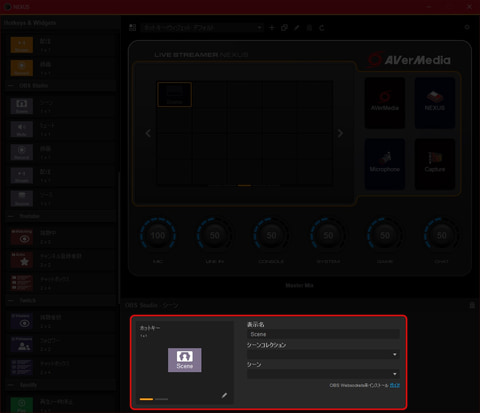Click the trash icon beside OBS Studio heading

(472, 305)
